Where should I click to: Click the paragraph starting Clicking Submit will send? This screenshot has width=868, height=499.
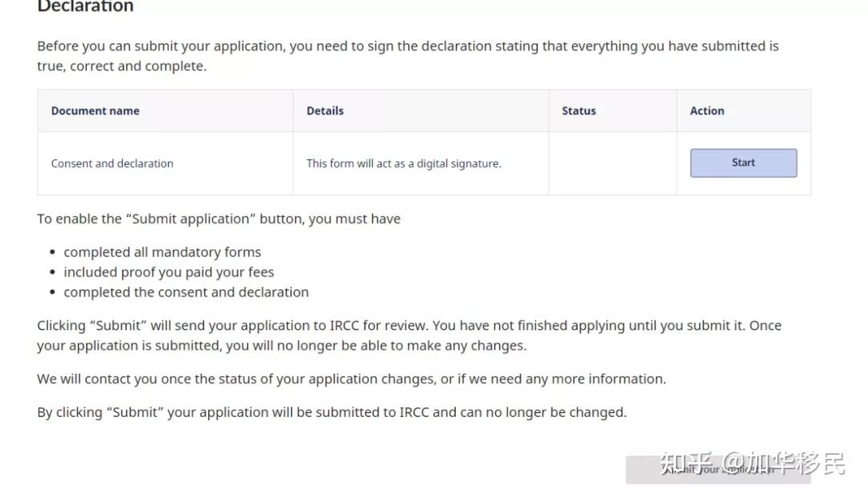click(x=409, y=336)
